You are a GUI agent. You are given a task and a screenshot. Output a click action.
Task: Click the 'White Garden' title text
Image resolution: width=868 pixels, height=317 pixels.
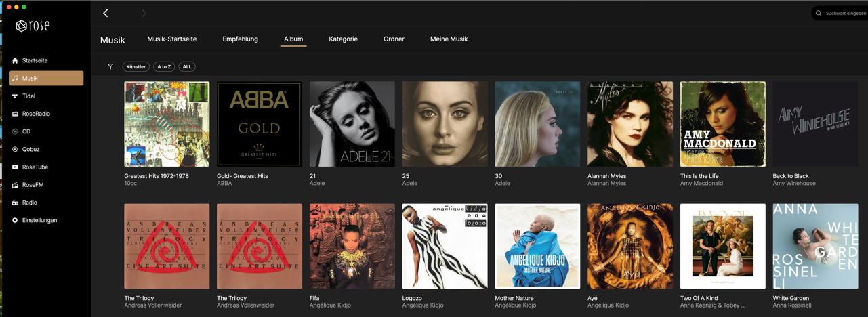pyautogui.click(x=791, y=298)
